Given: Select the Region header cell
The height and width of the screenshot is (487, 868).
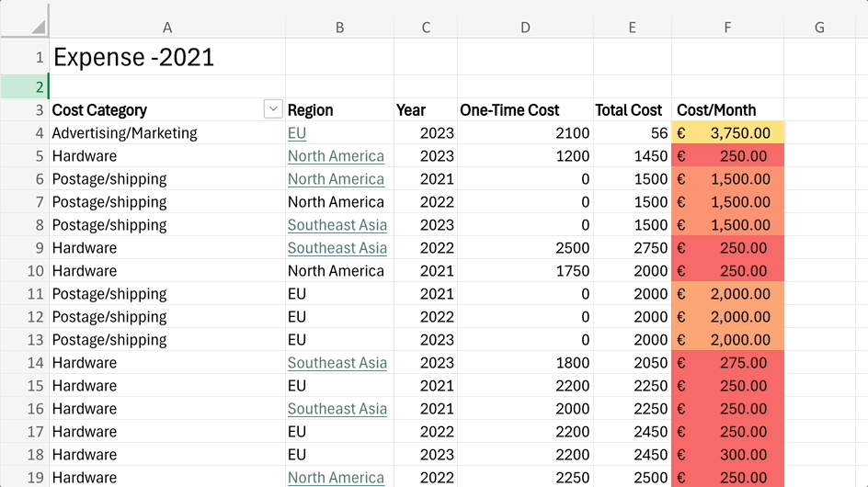Looking at the screenshot, I should click(339, 110).
